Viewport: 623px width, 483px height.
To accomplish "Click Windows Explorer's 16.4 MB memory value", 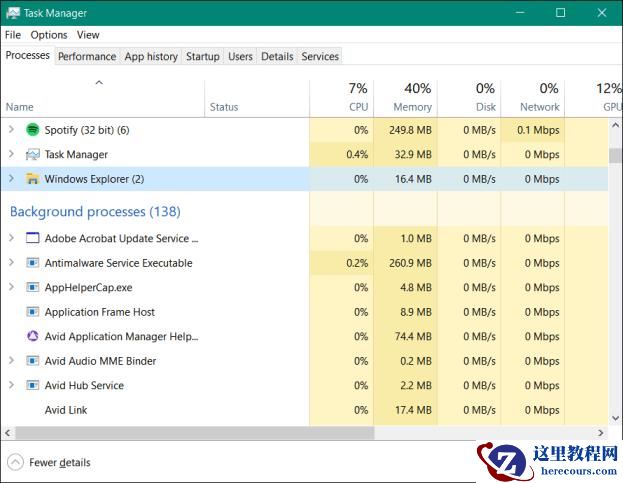I will click(x=413, y=179).
